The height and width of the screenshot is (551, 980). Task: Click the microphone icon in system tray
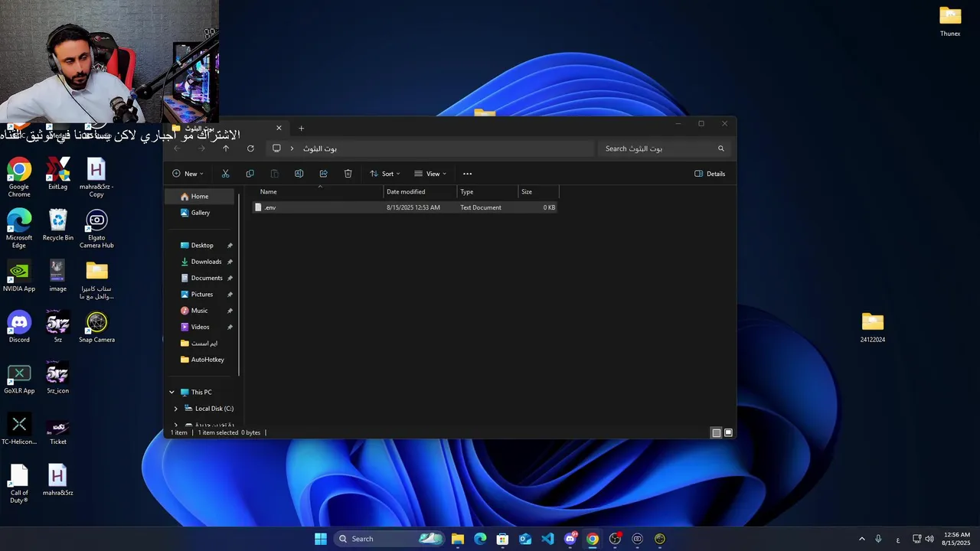coord(878,539)
